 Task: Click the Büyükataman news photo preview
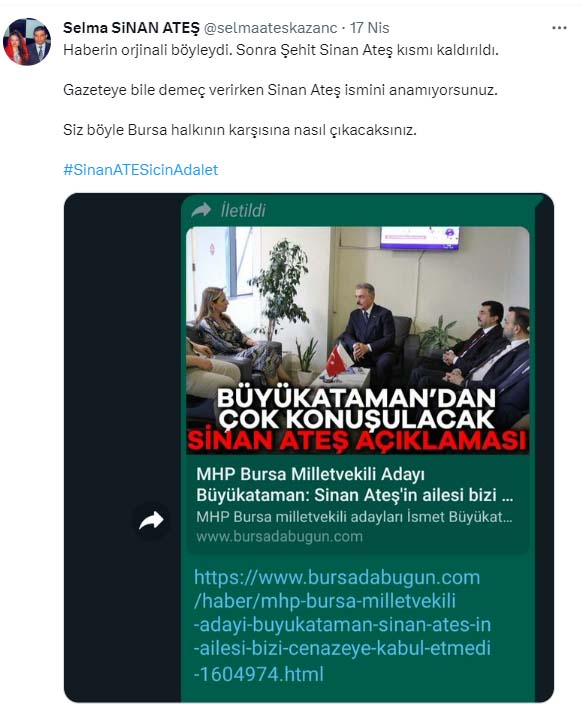[x=358, y=340]
